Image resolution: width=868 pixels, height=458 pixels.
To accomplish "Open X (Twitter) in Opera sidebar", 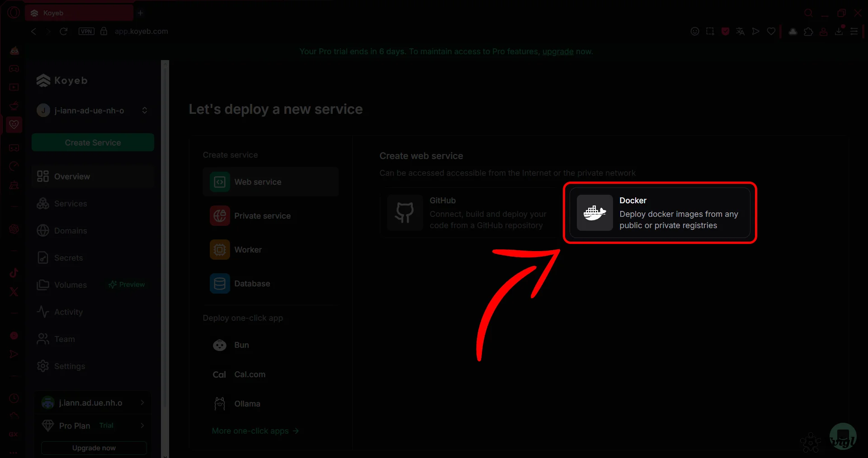I will (14, 292).
